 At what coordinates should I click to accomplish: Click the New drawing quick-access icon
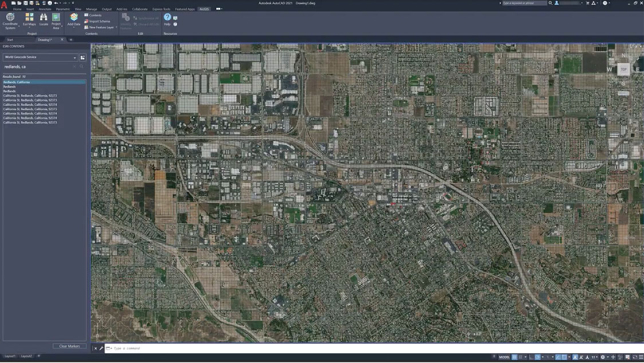14,3
